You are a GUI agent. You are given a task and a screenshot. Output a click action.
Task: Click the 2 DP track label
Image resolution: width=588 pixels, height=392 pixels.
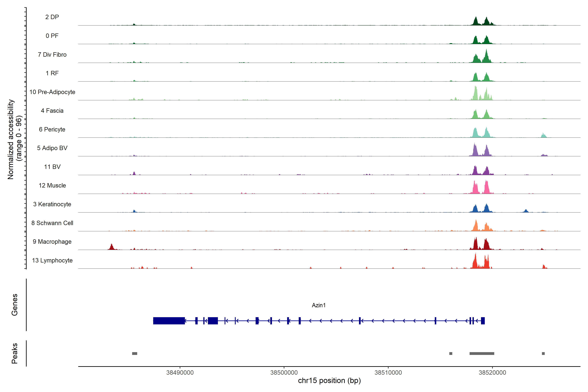click(52, 17)
